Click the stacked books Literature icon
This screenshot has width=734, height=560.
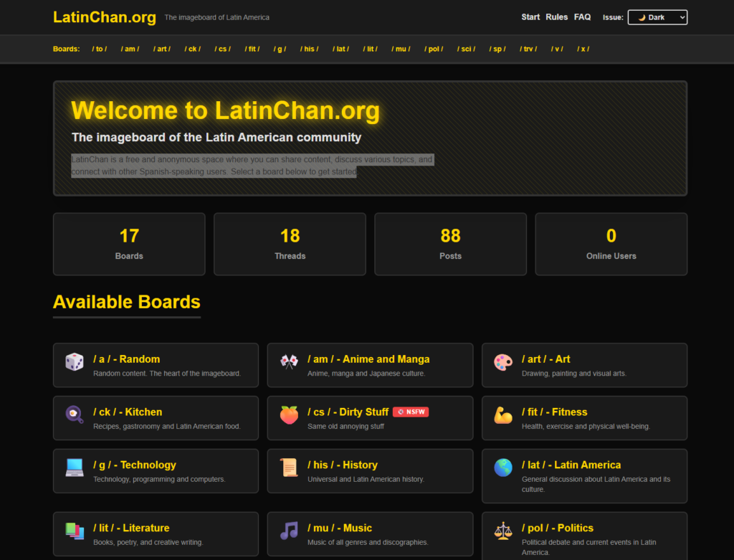(75, 531)
